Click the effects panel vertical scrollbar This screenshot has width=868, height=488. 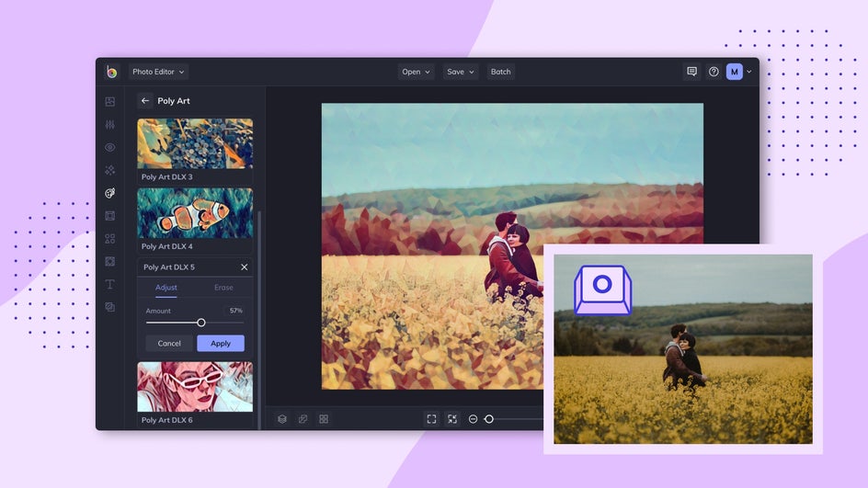point(259,320)
